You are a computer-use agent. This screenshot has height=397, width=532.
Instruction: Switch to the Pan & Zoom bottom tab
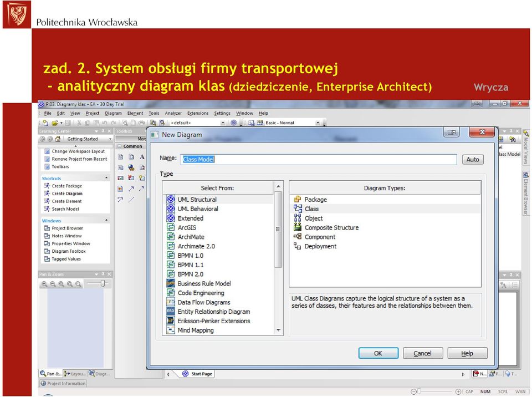pyautogui.click(x=51, y=374)
